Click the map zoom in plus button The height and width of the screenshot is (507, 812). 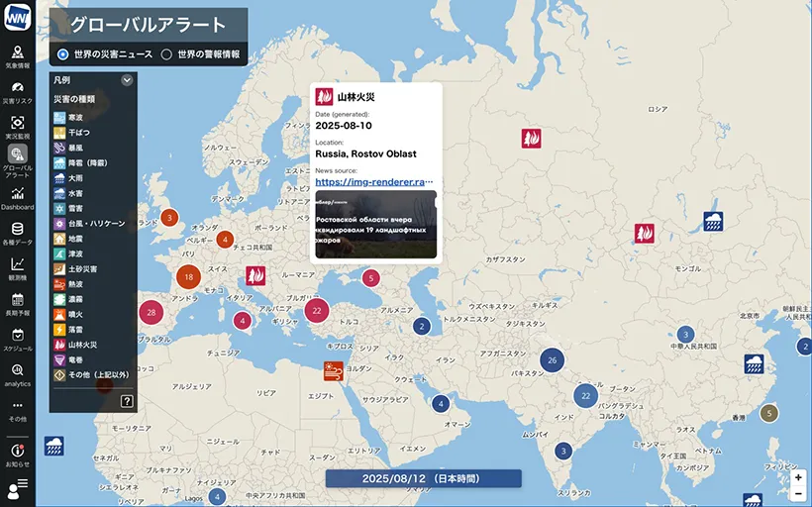[798, 477]
